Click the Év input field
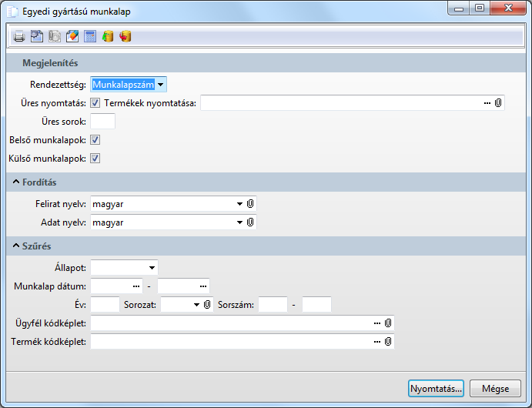Screen dimensions: 532x408 pos(105,305)
